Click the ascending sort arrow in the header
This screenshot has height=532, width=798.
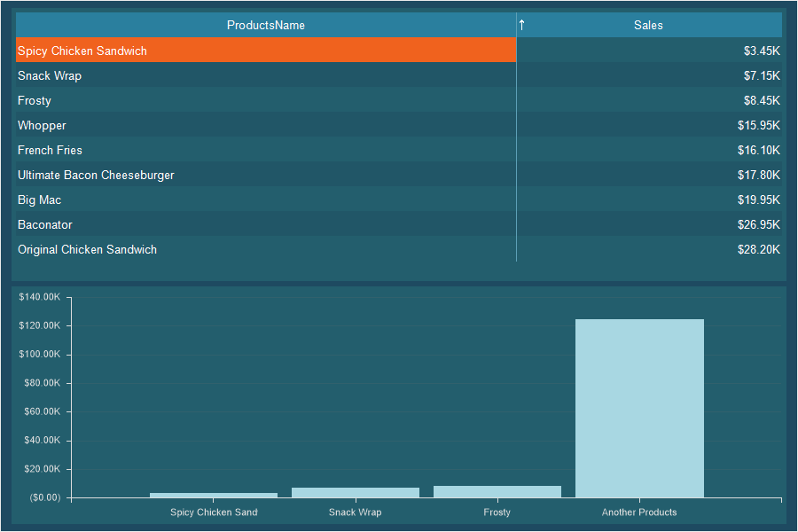click(522, 25)
